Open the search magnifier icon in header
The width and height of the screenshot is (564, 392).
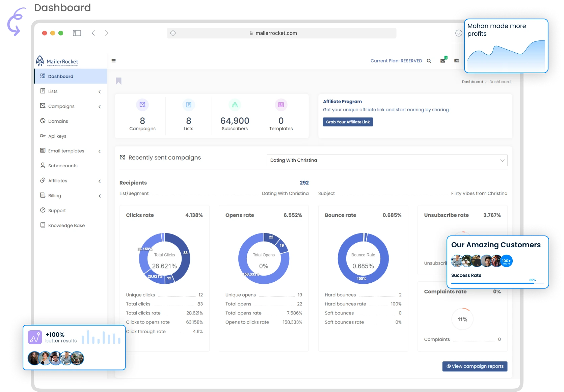click(x=429, y=61)
